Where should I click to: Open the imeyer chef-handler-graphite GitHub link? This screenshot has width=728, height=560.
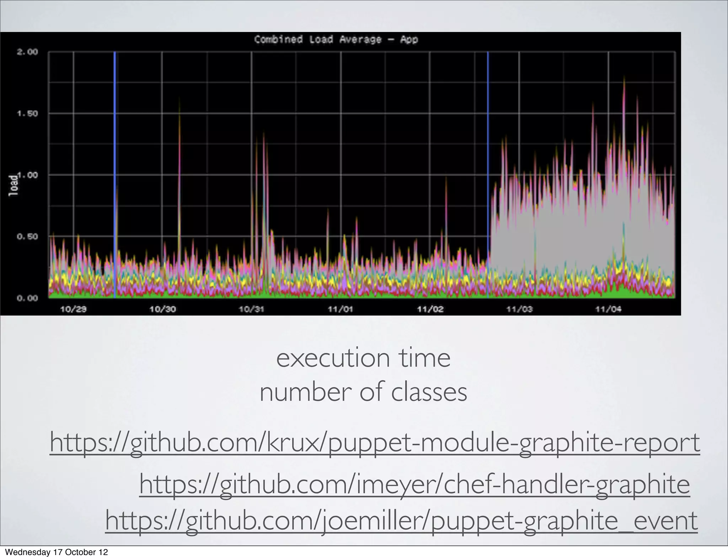(x=414, y=485)
